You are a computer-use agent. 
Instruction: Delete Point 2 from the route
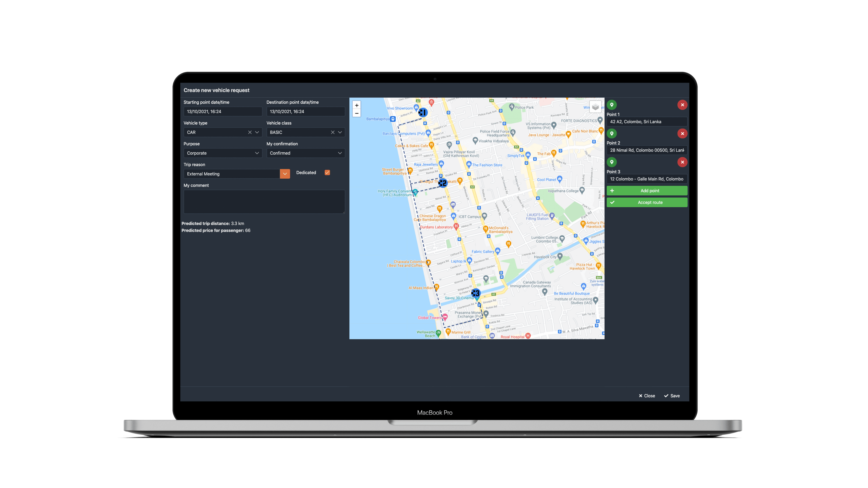[x=682, y=133]
